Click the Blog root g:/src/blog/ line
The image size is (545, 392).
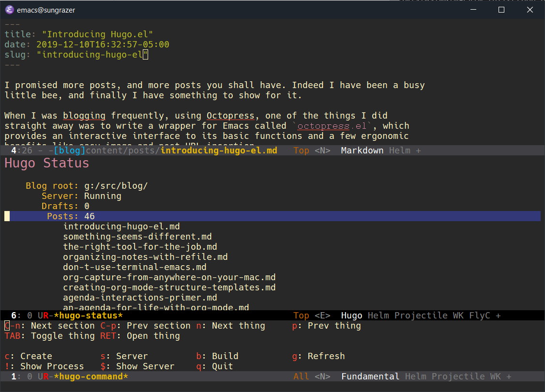(x=87, y=186)
